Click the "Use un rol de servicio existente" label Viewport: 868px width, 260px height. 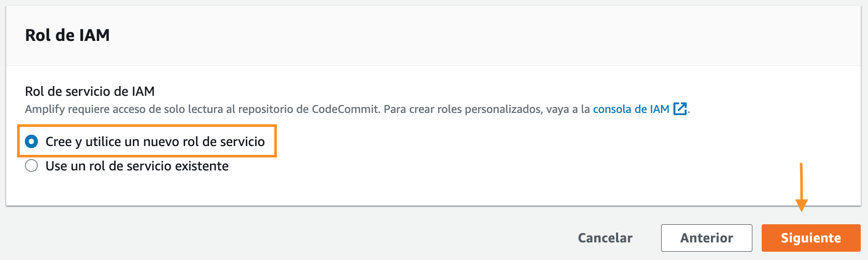pyautogui.click(x=137, y=166)
